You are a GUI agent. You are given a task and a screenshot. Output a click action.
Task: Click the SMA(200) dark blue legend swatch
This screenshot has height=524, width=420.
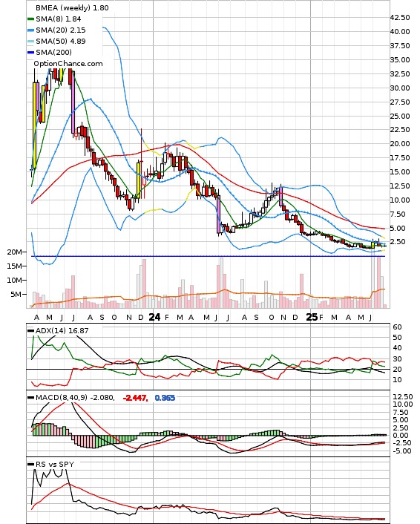(x=30, y=53)
